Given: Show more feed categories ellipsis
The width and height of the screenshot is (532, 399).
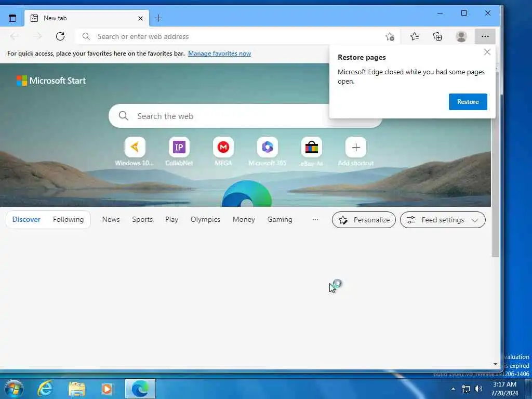Looking at the screenshot, I should click(315, 220).
